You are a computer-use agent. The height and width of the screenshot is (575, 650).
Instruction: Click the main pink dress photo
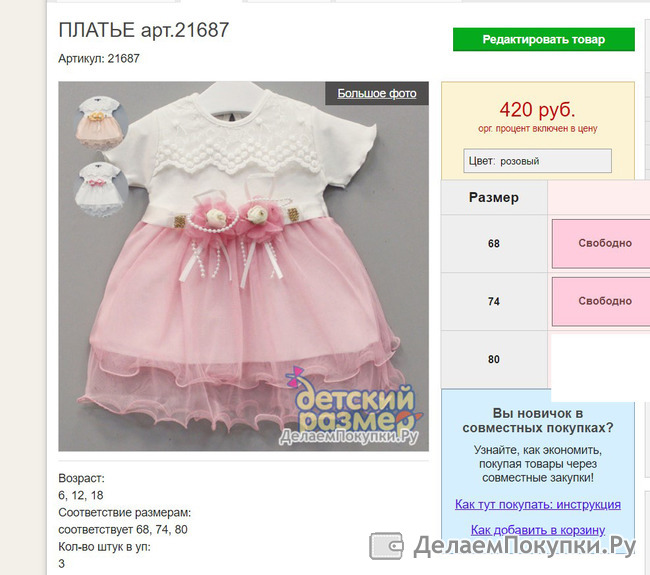tap(243, 266)
